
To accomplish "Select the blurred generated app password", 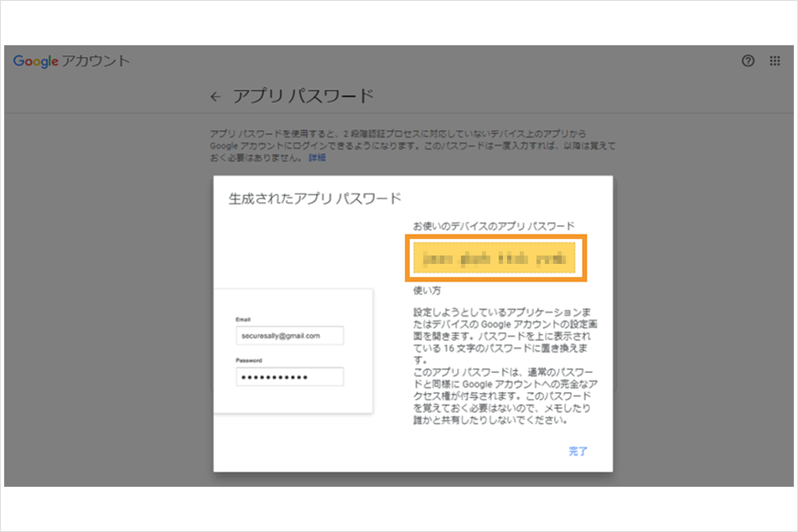I will [x=495, y=258].
